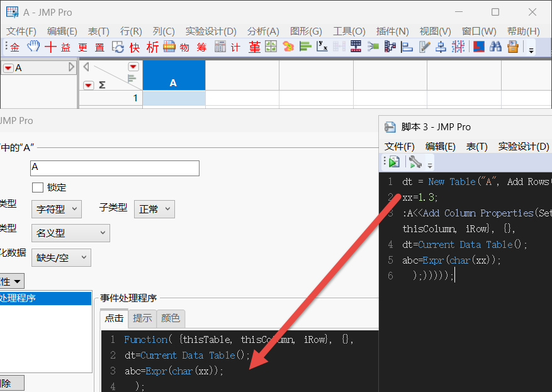Click the red 计 toolbar icon

point(235,47)
